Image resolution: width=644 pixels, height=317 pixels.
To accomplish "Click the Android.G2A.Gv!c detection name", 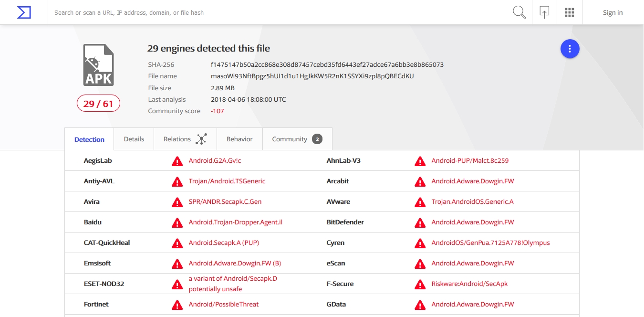I will click(x=215, y=161).
